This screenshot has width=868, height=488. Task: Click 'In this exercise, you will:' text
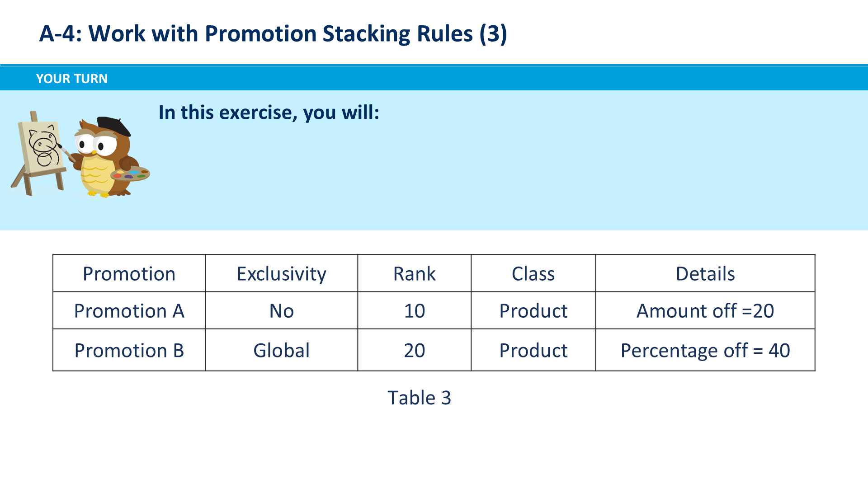click(x=269, y=113)
